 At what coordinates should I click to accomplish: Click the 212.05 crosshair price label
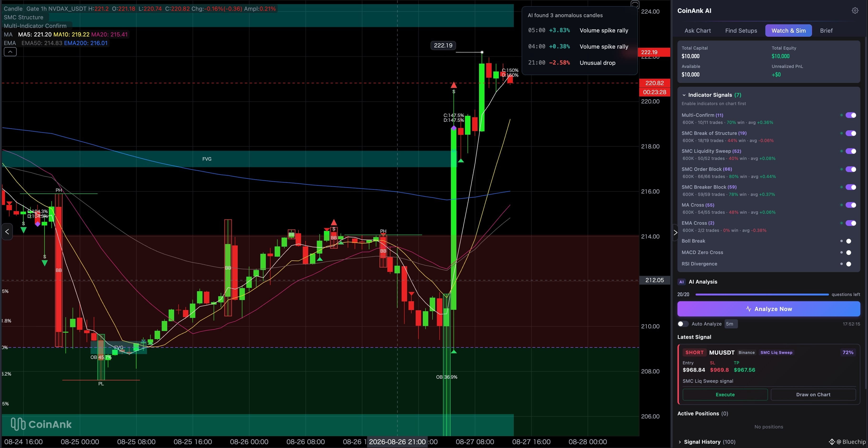[x=654, y=280]
